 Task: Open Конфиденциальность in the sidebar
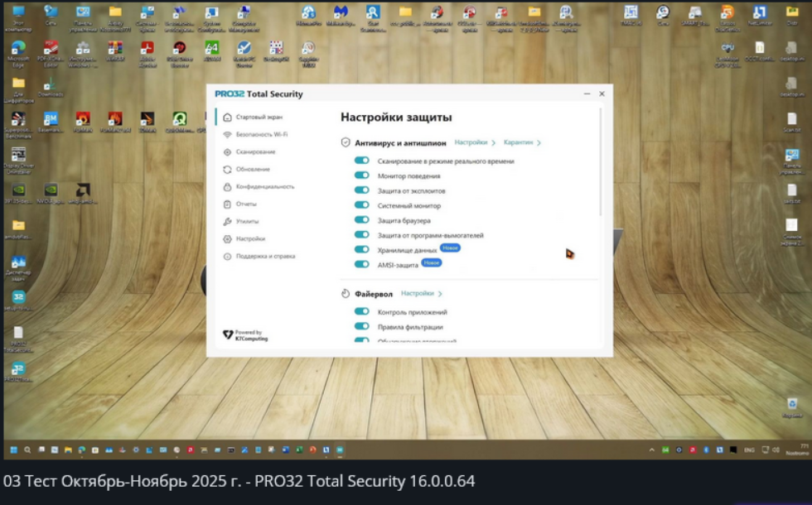(x=264, y=187)
